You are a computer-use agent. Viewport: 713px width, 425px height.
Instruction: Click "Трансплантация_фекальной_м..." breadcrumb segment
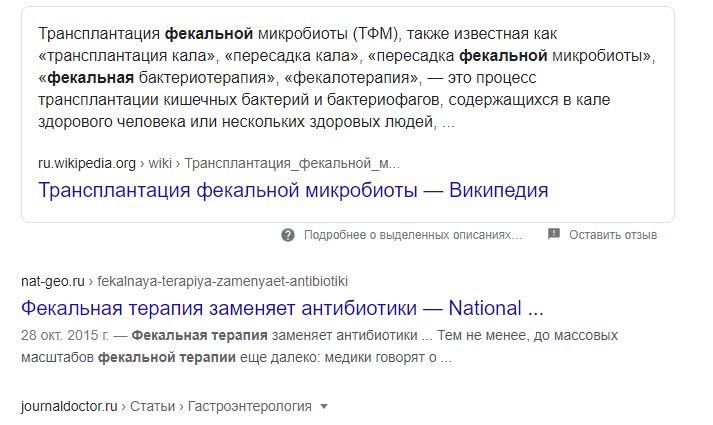point(292,163)
